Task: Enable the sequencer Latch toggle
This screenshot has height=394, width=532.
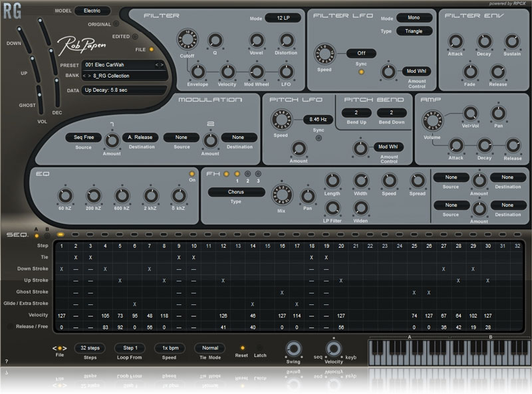Action: coord(260,347)
